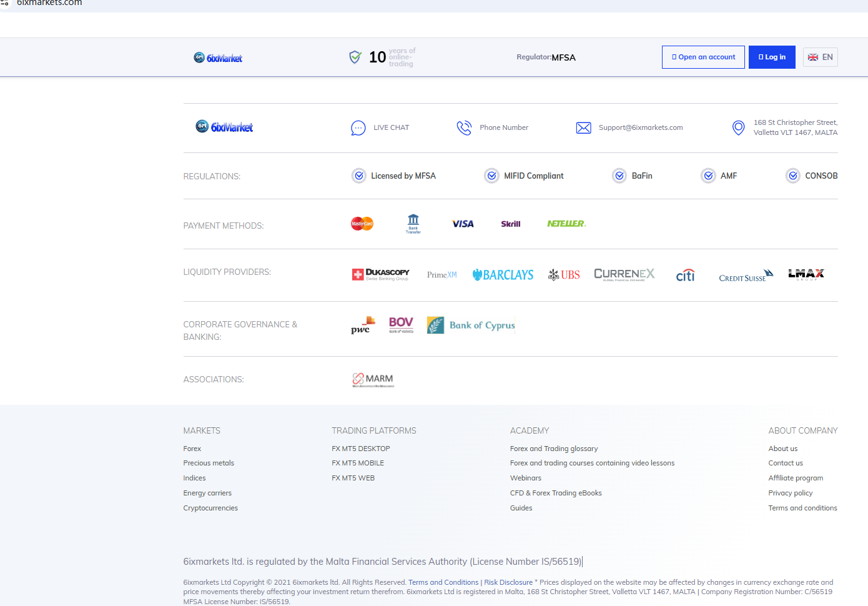Click the LIVE CHAT link
This screenshot has width=868, height=606.
pyautogui.click(x=392, y=127)
